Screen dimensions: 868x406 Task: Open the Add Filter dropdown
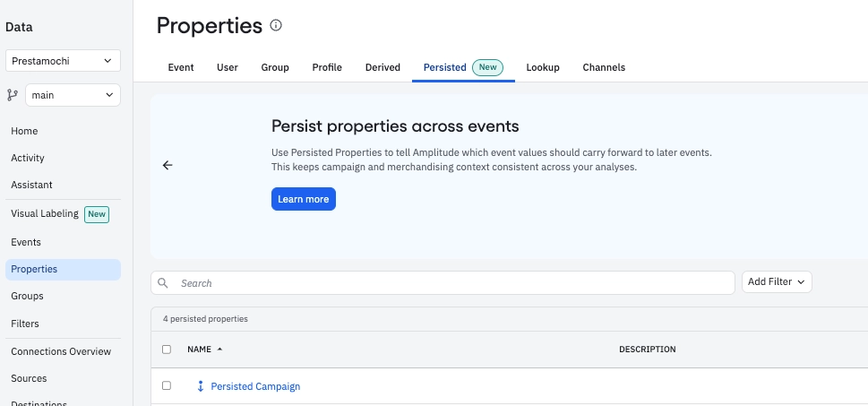(x=777, y=282)
